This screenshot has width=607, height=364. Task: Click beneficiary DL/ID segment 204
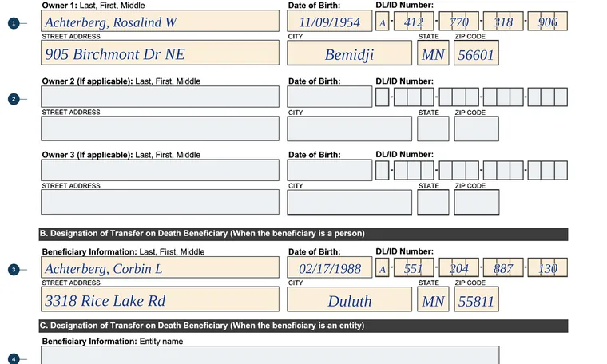tap(458, 267)
